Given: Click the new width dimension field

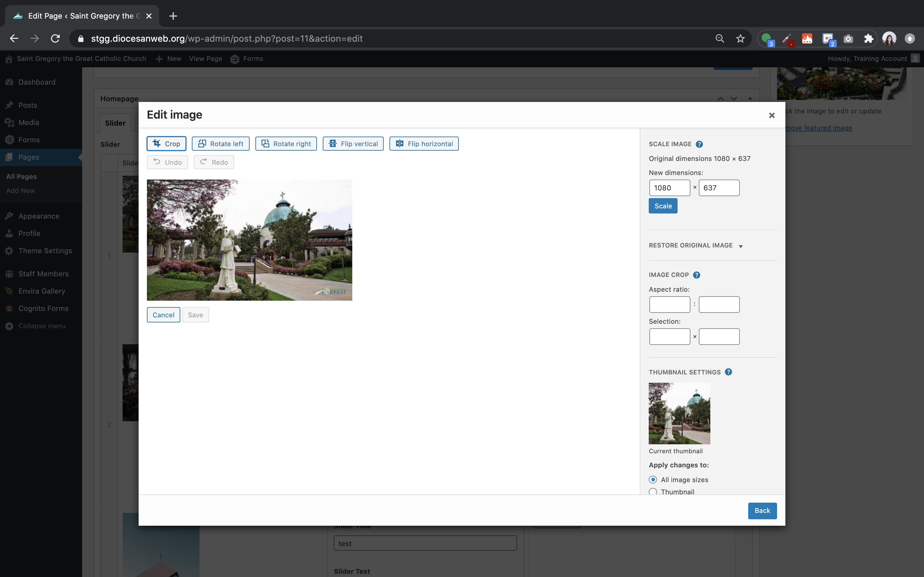Looking at the screenshot, I should (669, 188).
